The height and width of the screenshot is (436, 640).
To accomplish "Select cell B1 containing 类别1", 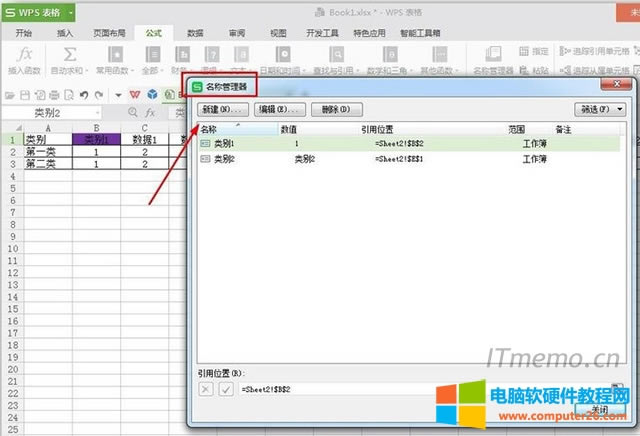I will pyautogui.click(x=94, y=139).
